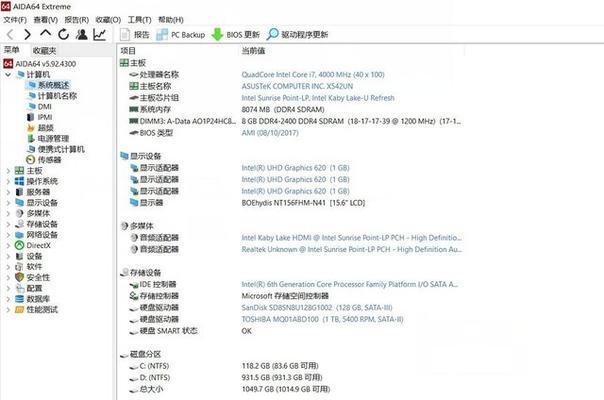
Task: Switch to the 收藏夹 tab
Action: (45, 50)
